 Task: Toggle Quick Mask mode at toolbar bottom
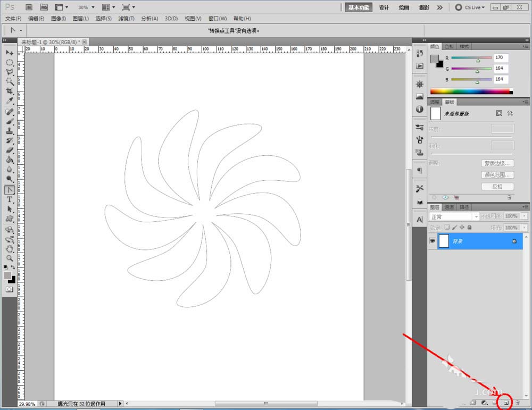[10, 289]
